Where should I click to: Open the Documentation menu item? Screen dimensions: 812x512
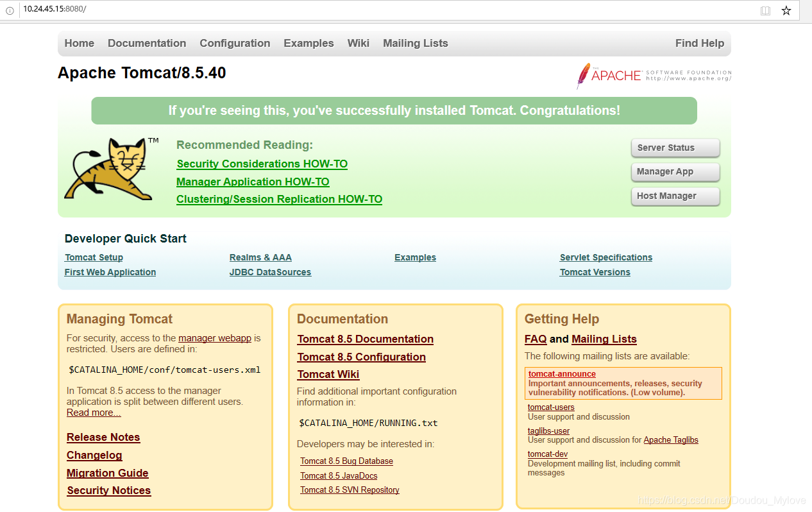point(147,43)
